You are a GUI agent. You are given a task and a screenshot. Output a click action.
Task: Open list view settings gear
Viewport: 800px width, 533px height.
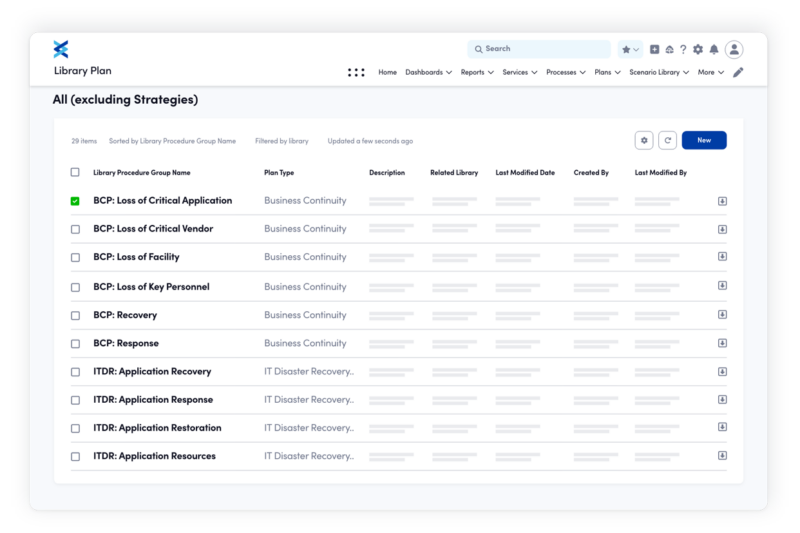(x=644, y=140)
